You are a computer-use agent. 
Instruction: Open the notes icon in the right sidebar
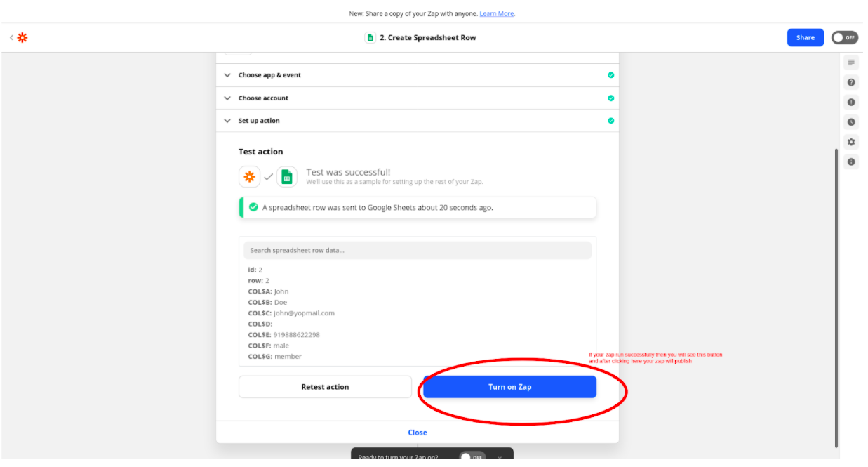pos(851,63)
